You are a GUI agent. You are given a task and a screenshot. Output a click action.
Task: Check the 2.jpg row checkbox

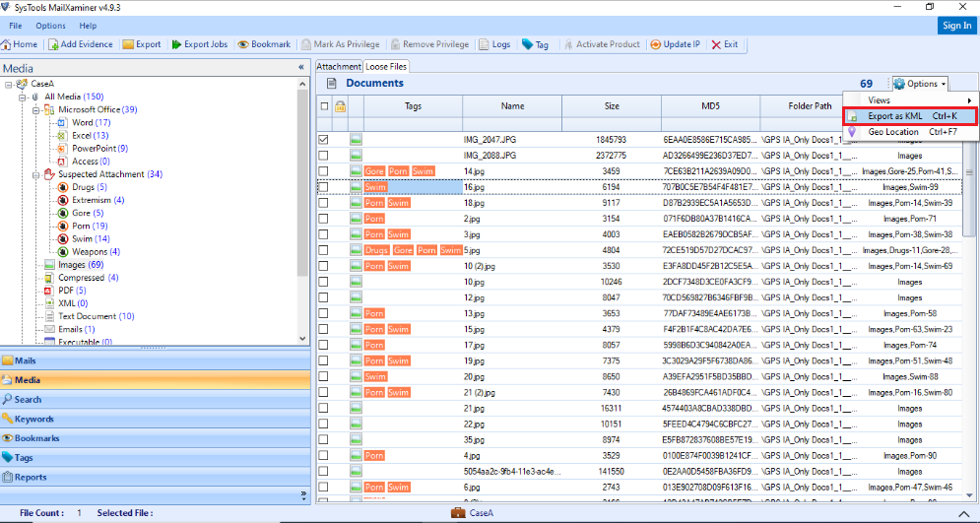click(x=323, y=219)
